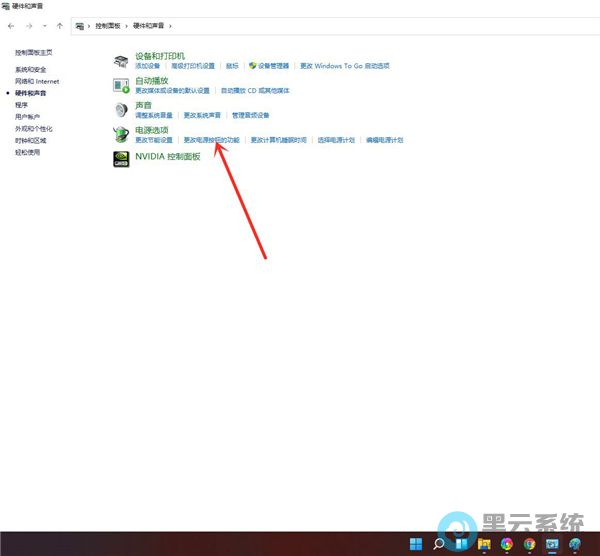Open the 设备和打印机 printer icon
The width and height of the screenshot is (600, 556).
[120, 60]
